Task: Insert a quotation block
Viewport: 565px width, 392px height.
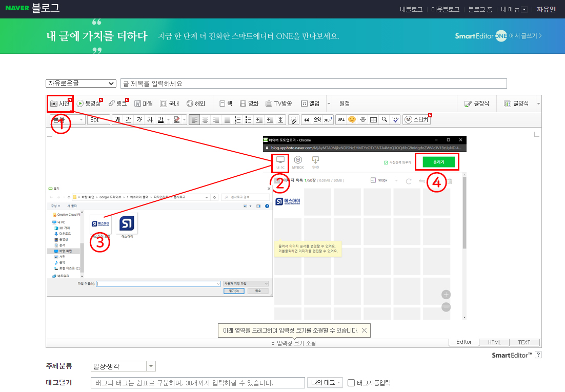Action: pos(307,119)
